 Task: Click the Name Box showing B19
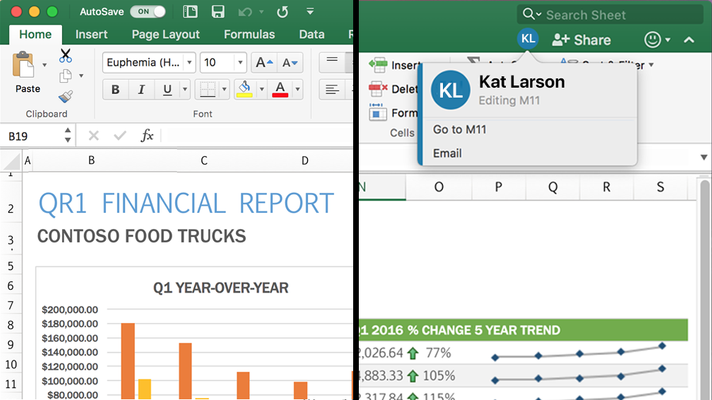[x=32, y=136]
